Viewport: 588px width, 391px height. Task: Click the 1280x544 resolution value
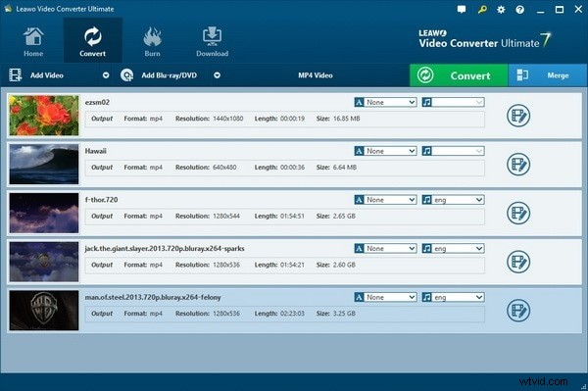(226, 216)
